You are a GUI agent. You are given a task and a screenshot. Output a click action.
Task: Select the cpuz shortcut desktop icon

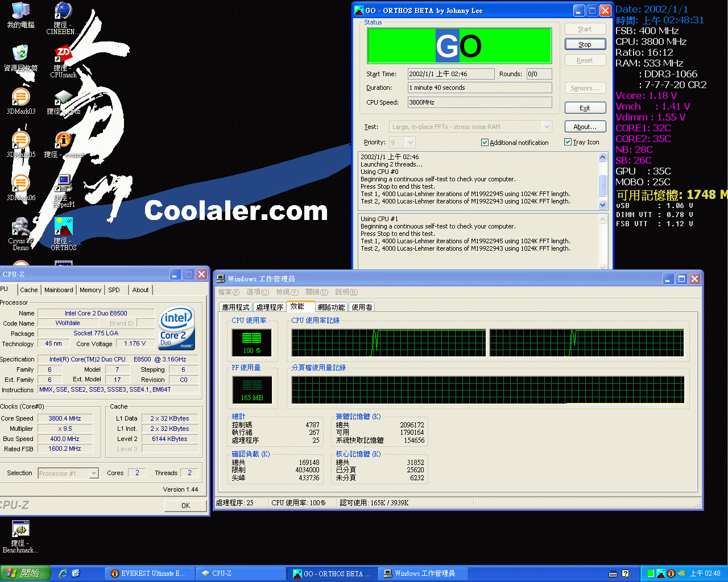pos(63,102)
